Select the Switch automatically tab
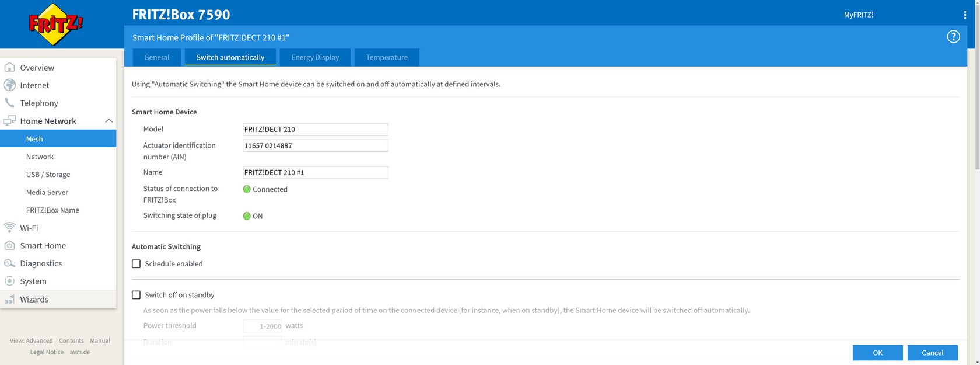The height and width of the screenshot is (365, 980). 230,57
